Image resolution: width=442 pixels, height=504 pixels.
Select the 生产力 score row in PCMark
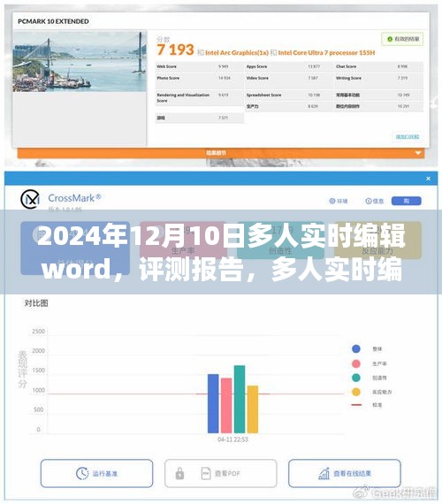point(289,106)
